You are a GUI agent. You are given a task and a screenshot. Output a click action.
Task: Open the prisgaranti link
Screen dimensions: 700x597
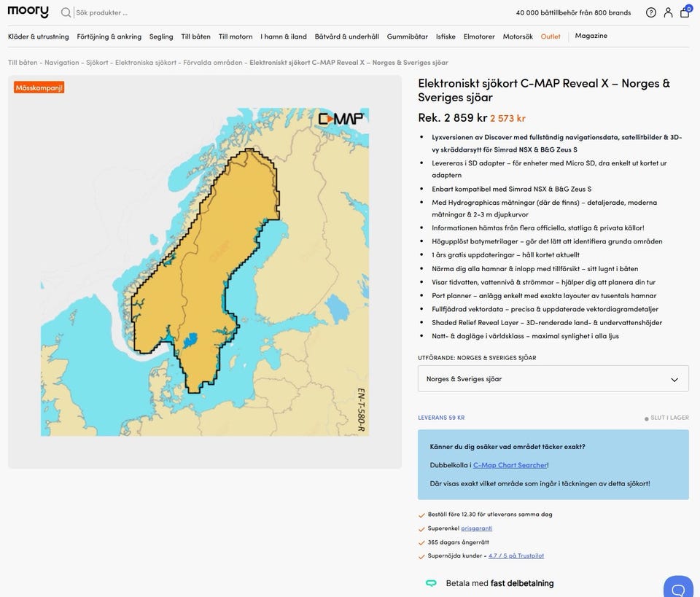tap(476, 528)
